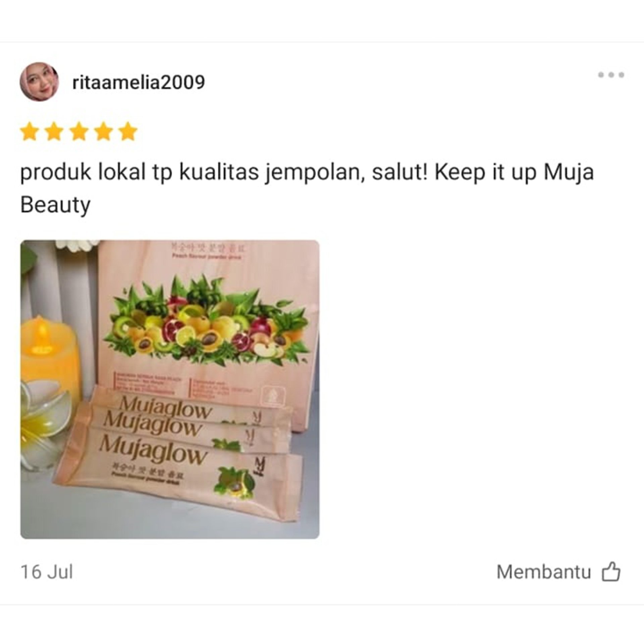Open ritaamelia2009's profile avatar

(x=39, y=82)
